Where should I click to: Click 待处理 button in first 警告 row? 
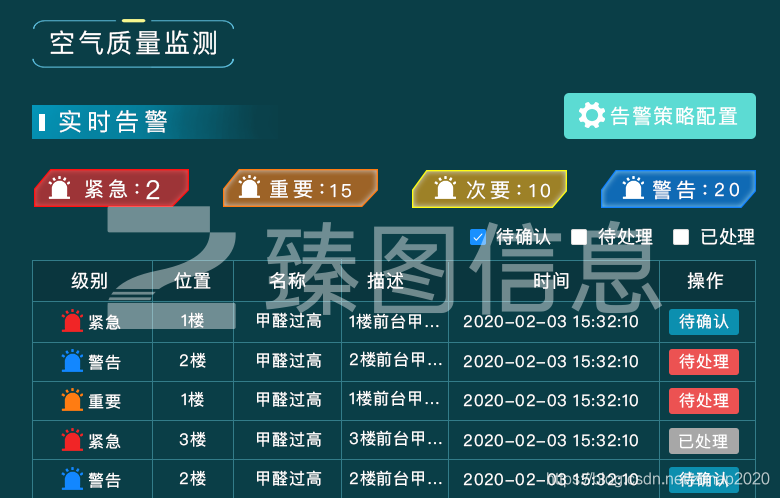pos(704,361)
